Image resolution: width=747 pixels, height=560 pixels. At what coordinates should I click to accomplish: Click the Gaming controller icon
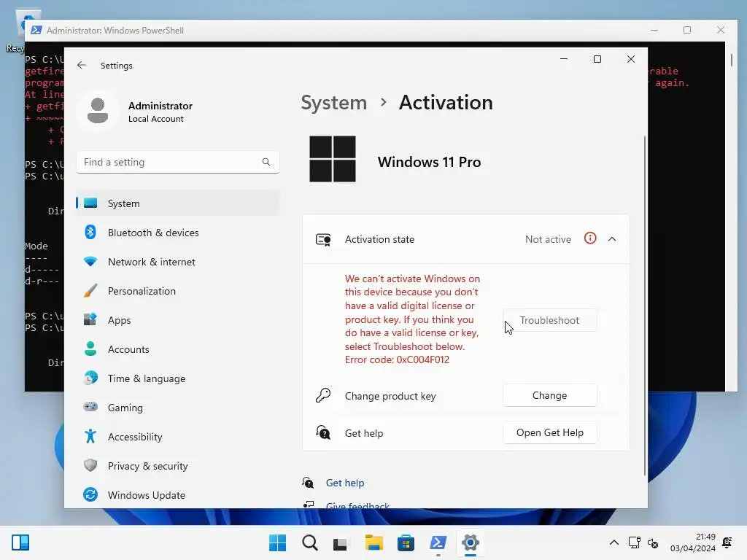[90, 407]
